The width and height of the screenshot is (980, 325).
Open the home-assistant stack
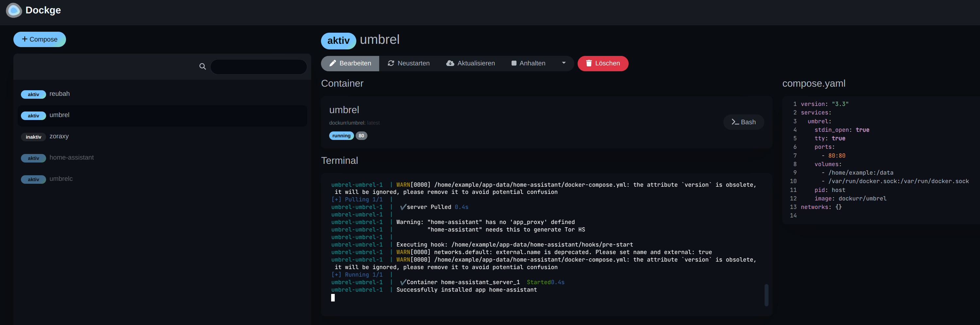[162, 158]
